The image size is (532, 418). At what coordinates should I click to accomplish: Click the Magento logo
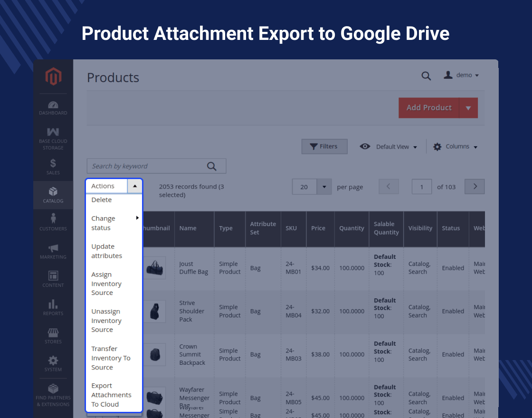pos(53,76)
